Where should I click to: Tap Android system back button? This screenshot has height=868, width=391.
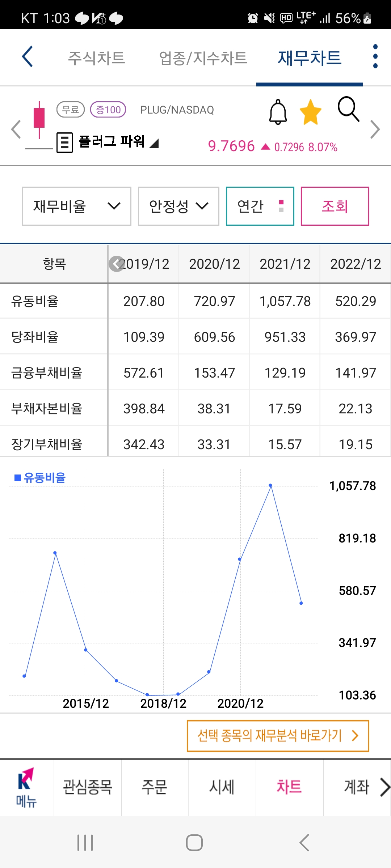304,843
